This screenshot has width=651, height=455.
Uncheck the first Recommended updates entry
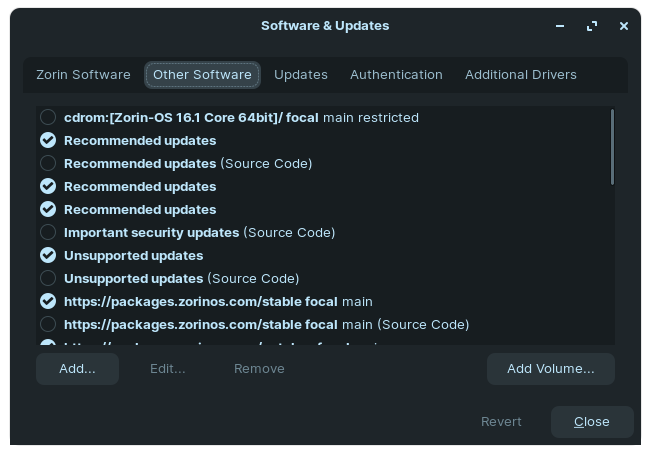coord(48,141)
